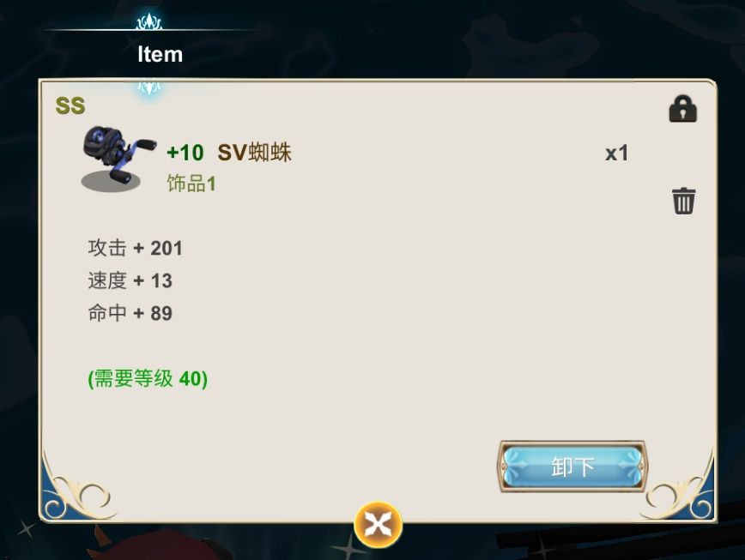
Task: Click the fishing reel item thumbnail
Action: (x=118, y=159)
